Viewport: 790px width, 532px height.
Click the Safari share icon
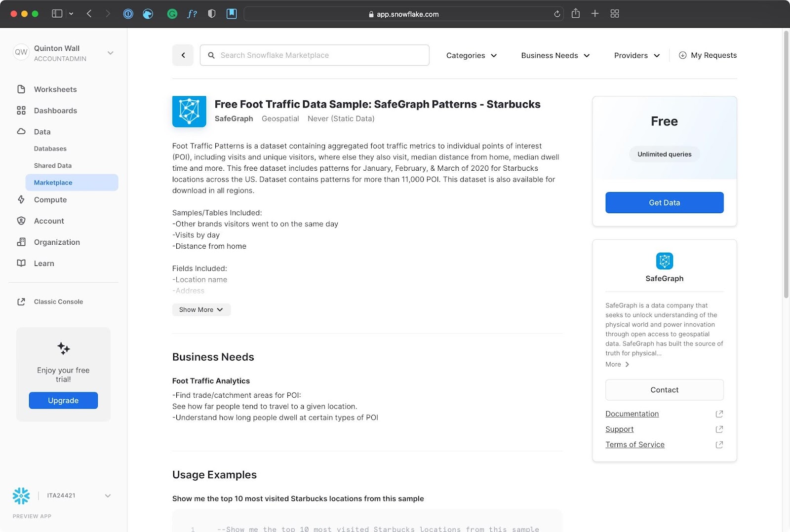(x=575, y=14)
